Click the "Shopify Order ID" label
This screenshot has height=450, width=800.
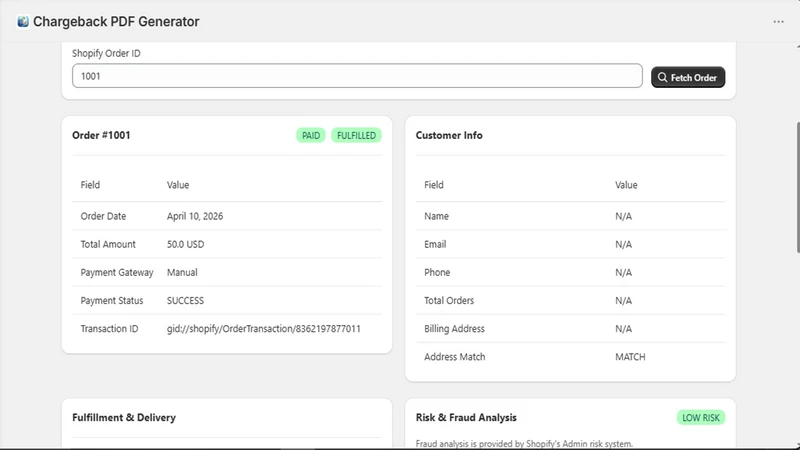[106, 53]
